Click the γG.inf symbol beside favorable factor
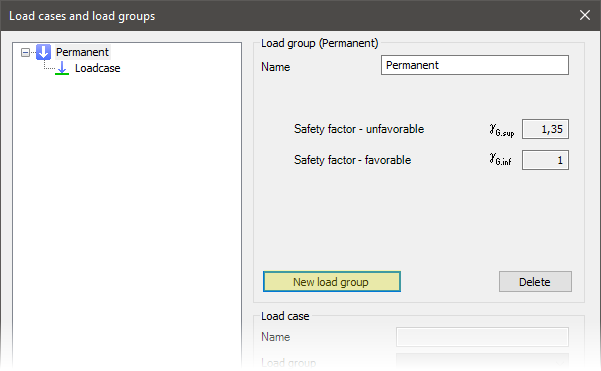The height and width of the screenshot is (371, 601). tap(501, 159)
